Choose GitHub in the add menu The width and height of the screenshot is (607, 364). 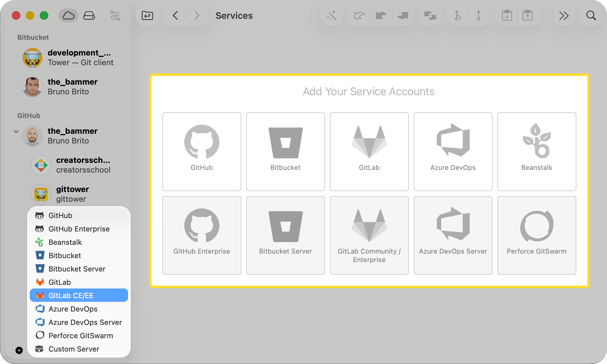click(x=79, y=215)
